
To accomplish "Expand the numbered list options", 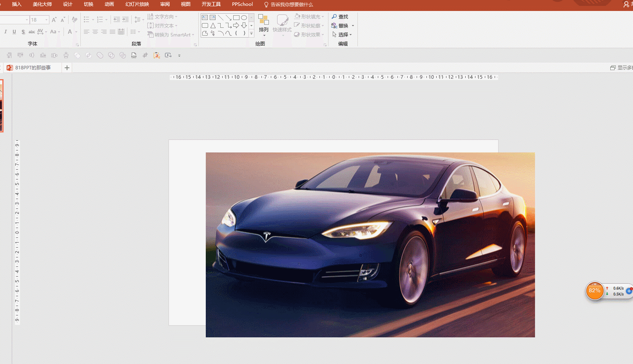I will 106,20.
